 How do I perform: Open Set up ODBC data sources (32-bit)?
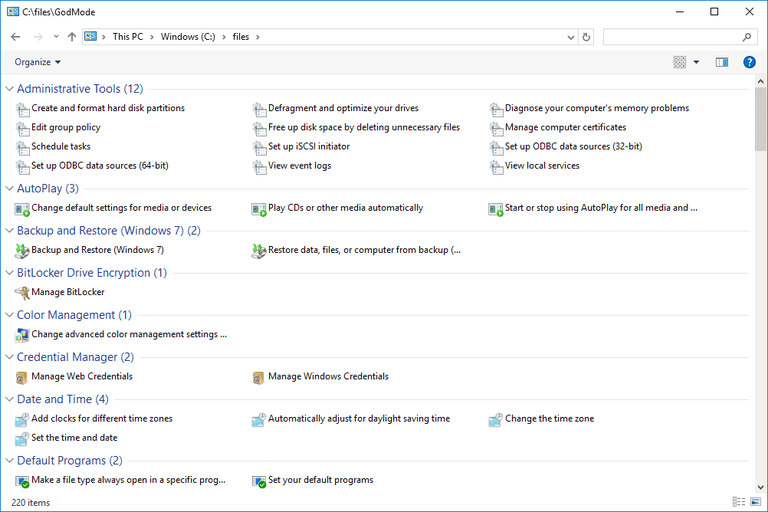(574, 146)
